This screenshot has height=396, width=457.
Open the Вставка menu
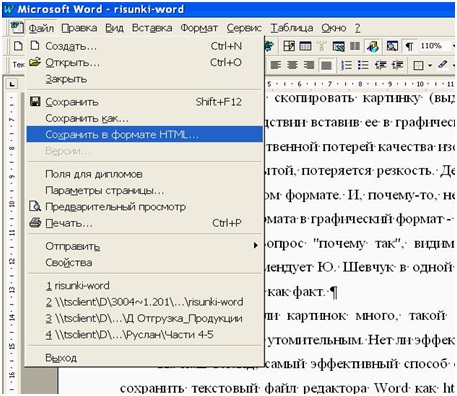pos(152,28)
